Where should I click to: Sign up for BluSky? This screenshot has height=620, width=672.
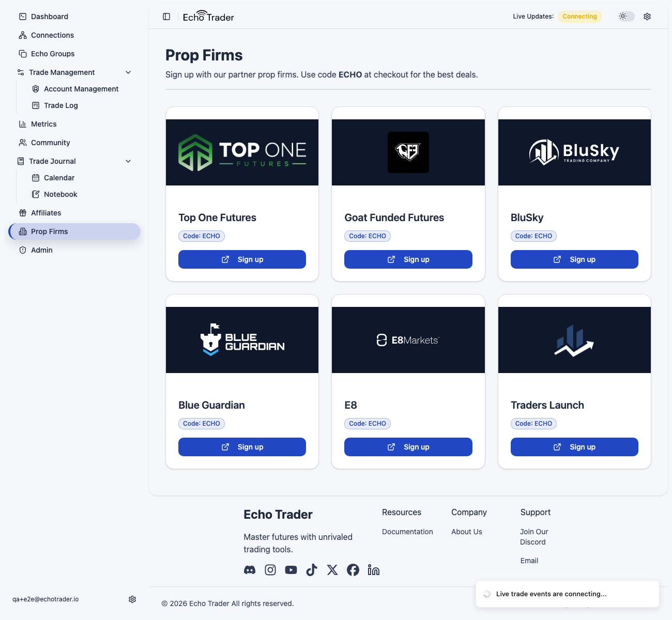[574, 259]
